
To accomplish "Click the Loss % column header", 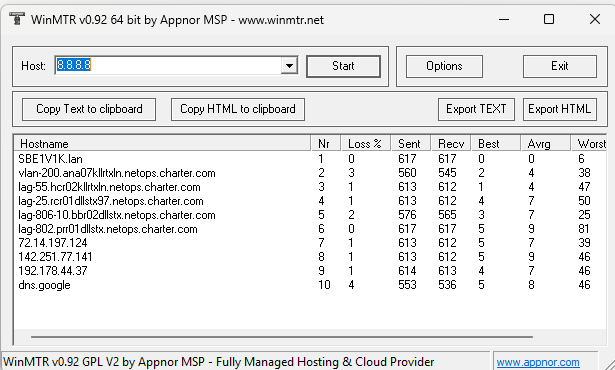I will [366, 144].
